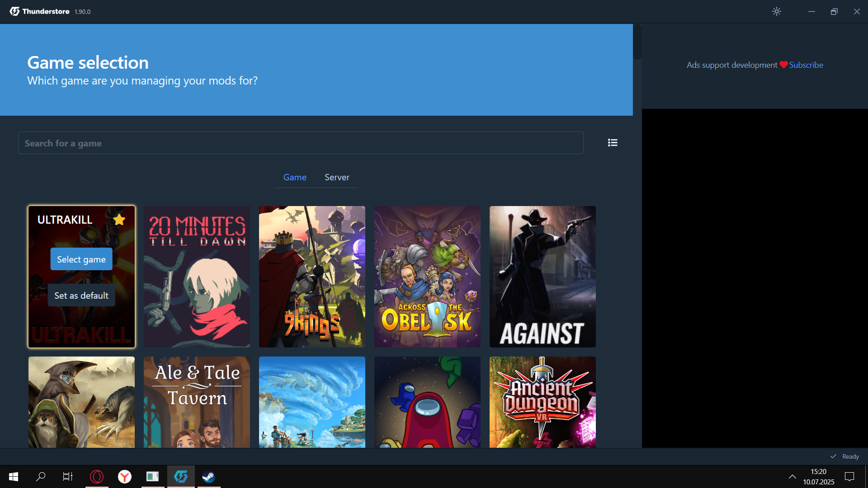Open the taskbar clock and date

(x=819, y=477)
